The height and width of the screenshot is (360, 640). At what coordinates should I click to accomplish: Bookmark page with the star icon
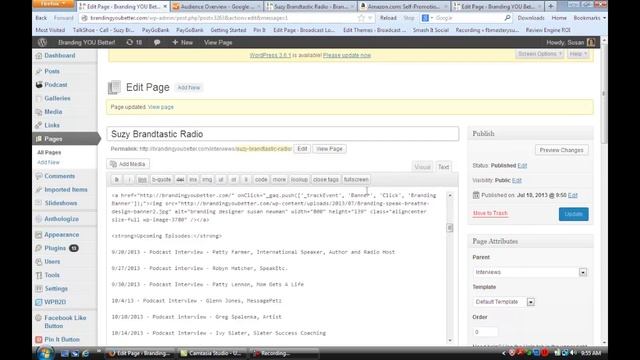361,18
